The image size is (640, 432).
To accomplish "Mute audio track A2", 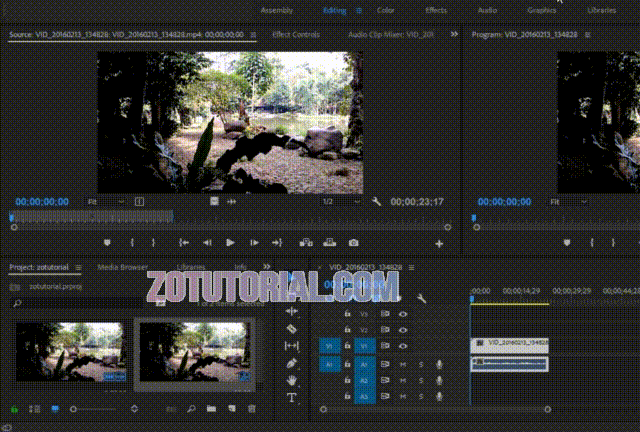I will [x=403, y=380].
